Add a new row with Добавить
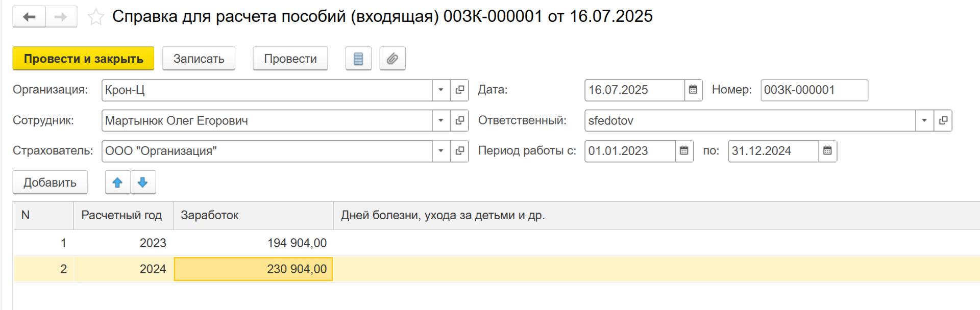Image resolution: width=980 pixels, height=310 pixels. tap(50, 183)
